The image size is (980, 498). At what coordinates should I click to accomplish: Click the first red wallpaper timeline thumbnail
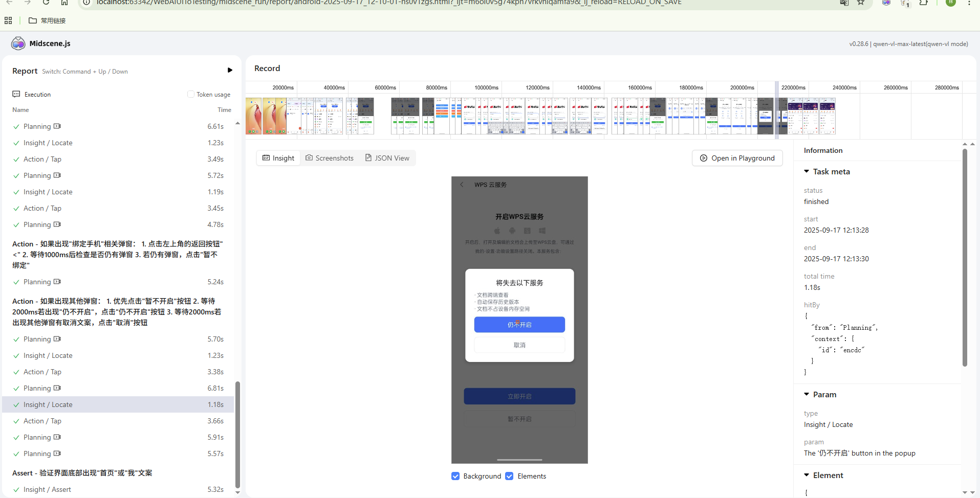[254, 116]
